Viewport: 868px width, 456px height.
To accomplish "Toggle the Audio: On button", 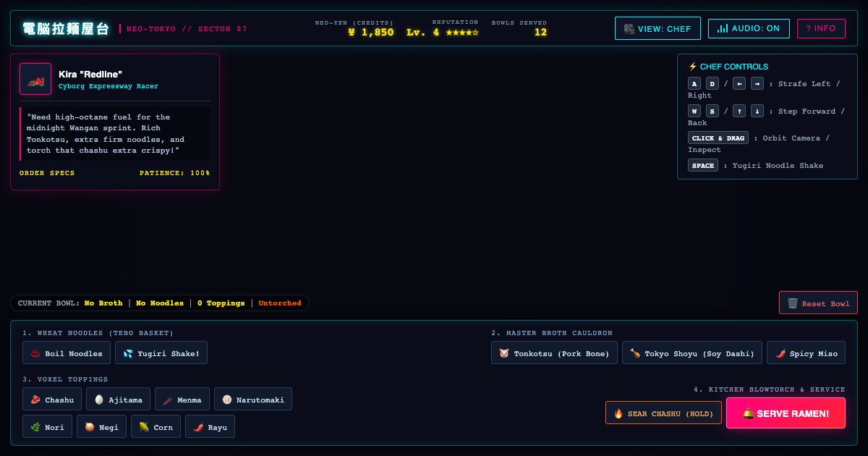I will pyautogui.click(x=749, y=29).
